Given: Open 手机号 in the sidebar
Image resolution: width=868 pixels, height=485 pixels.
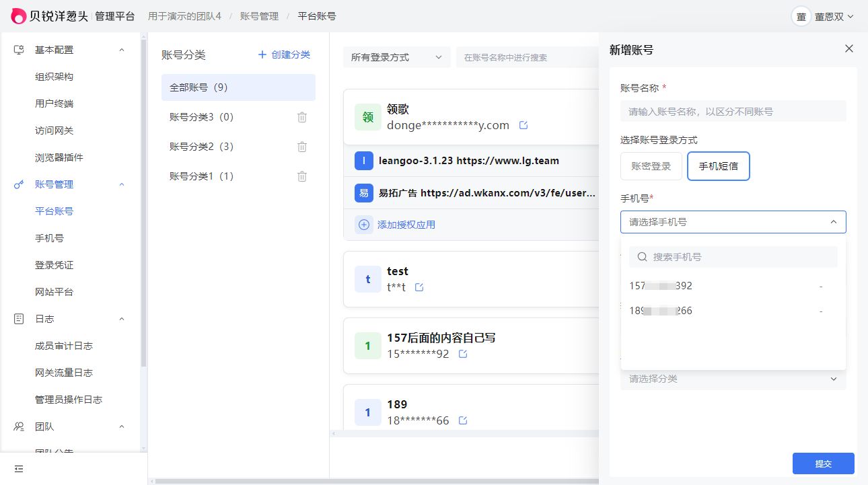Looking at the screenshot, I should click(x=49, y=238).
